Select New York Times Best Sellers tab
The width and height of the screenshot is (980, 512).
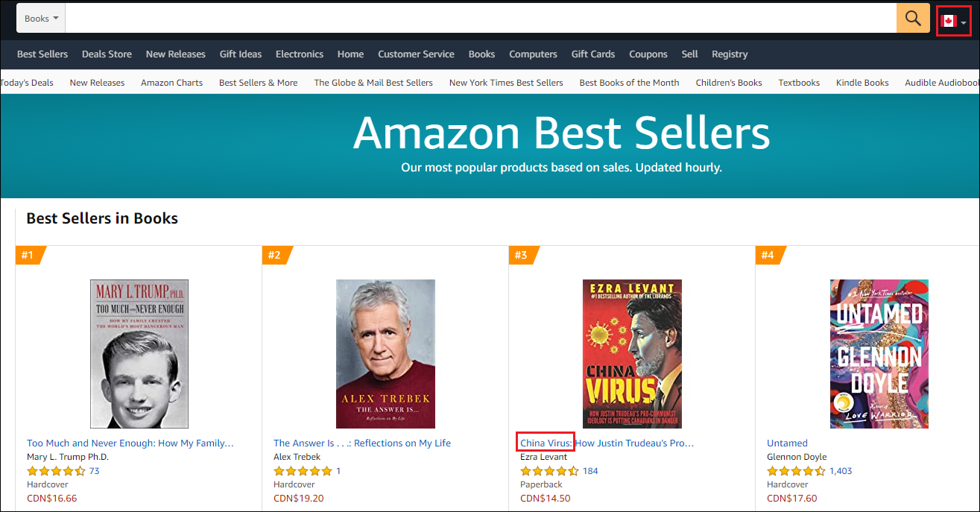tap(505, 83)
